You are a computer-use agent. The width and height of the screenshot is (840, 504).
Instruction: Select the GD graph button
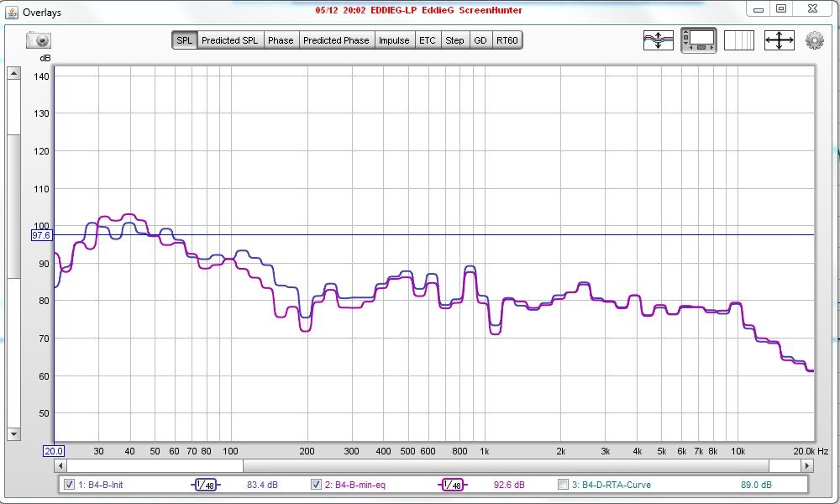tap(480, 40)
